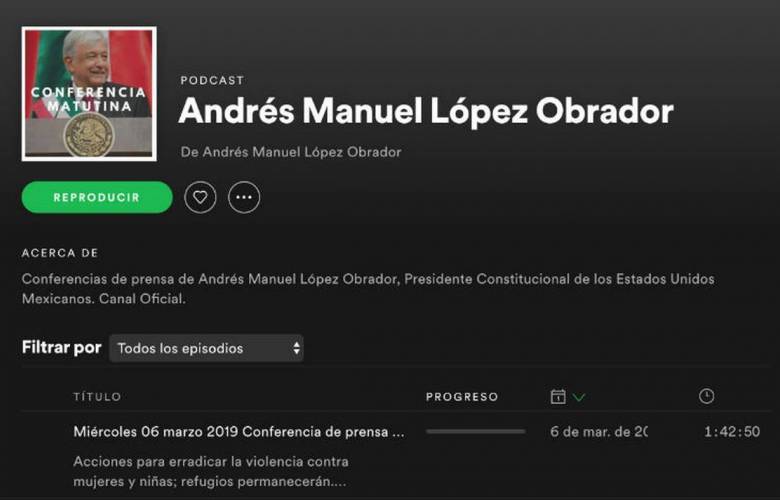Viewport: 780px width, 500px height.
Task: Click the Filtrar por label
Action: 62,347
